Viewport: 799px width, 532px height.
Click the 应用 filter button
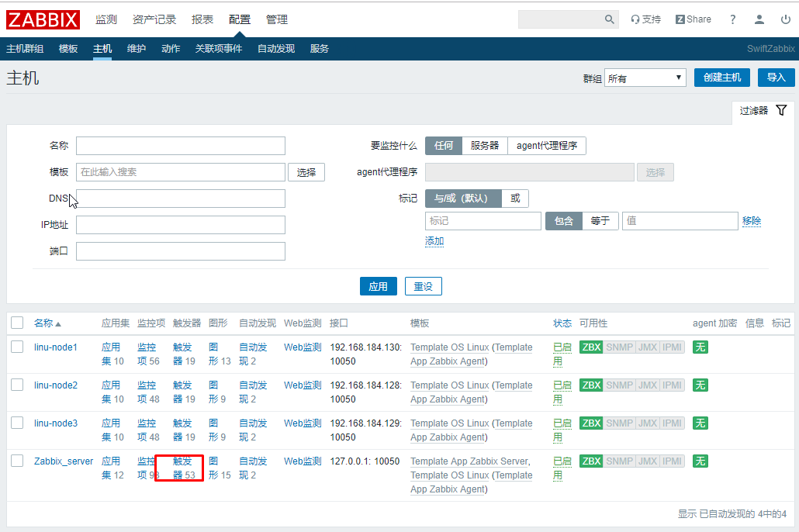[378, 286]
